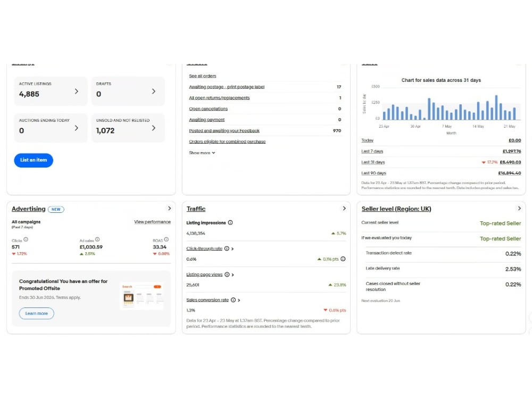The height and width of the screenshot is (399, 532).
Task: Click the £1,030.59 Ad sales value
Action: point(91,247)
